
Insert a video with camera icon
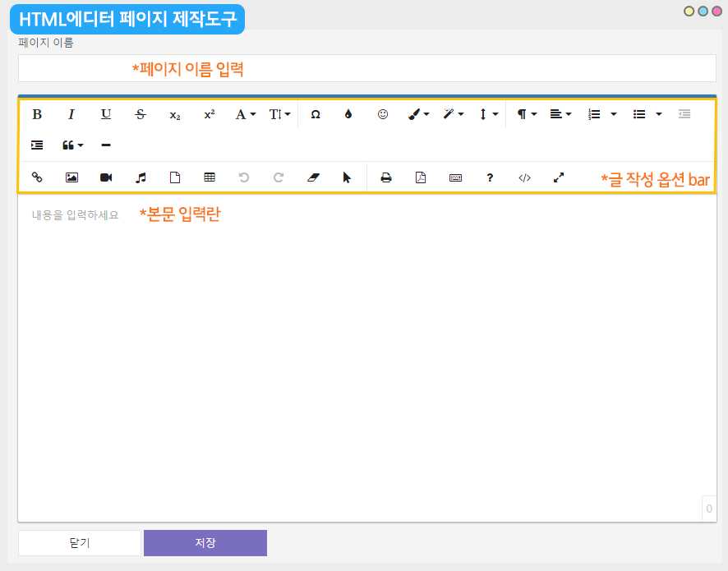pos(106,177)
